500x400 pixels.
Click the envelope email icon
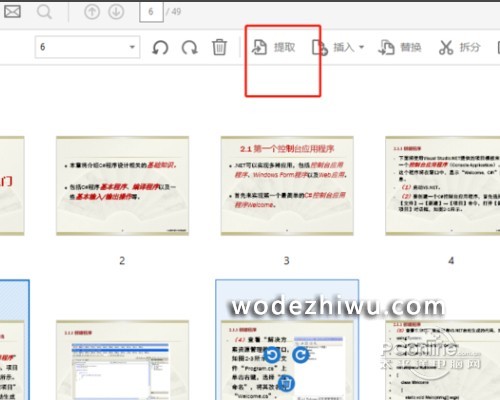click(12, 12)
